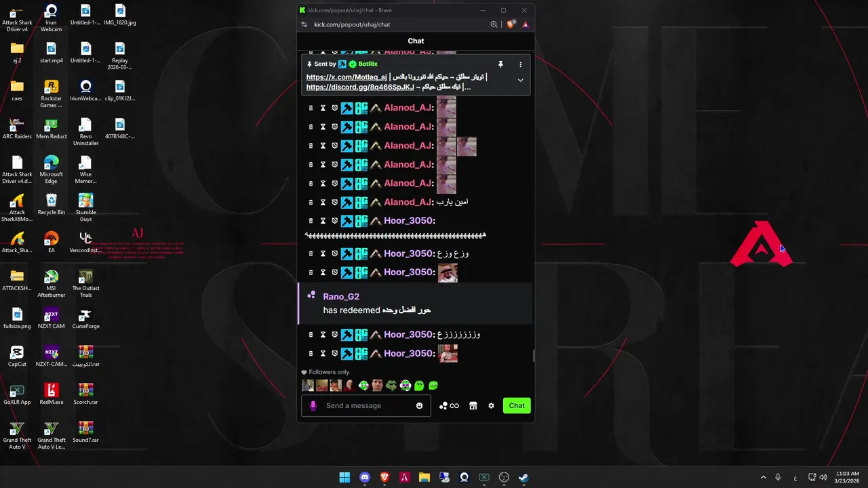Click Brave Rewards triangle icon in address bar

click(x=525, y=24)
